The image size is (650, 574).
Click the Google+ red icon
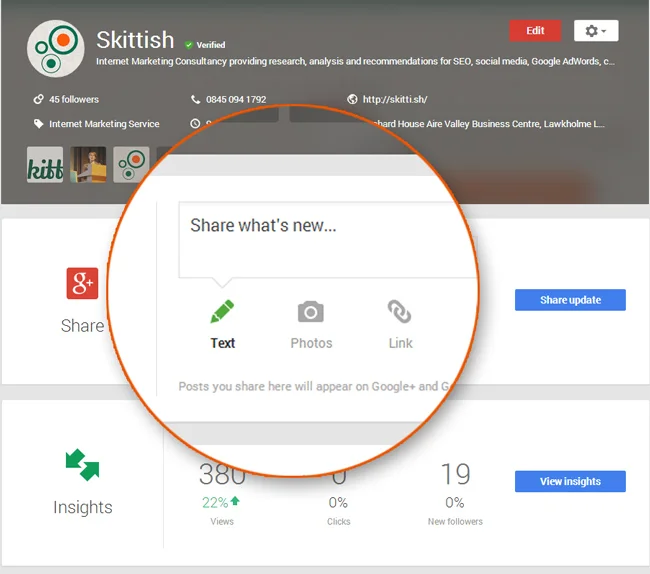82,283
